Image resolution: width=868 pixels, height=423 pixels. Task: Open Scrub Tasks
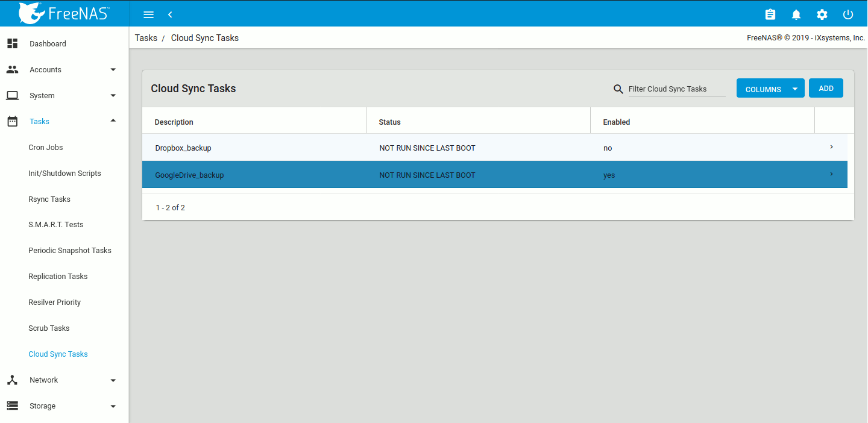tap(49, 328)
